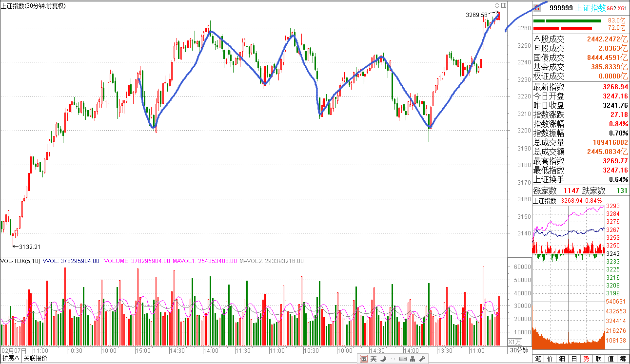
Task: Expand the 扩展 panel at bottom left
Action: [11, 359]
